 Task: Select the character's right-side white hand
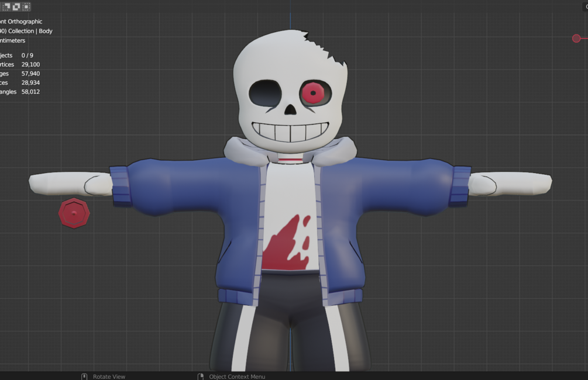[x=510, y=183]
